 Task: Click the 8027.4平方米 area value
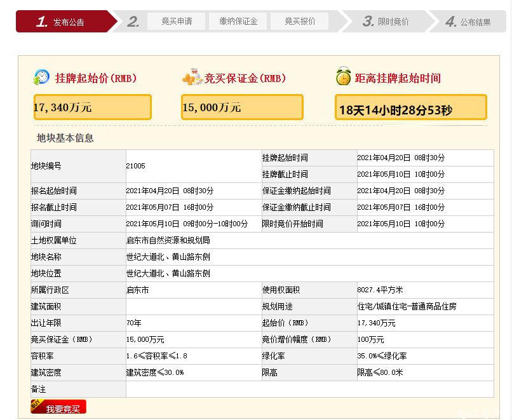380,290
